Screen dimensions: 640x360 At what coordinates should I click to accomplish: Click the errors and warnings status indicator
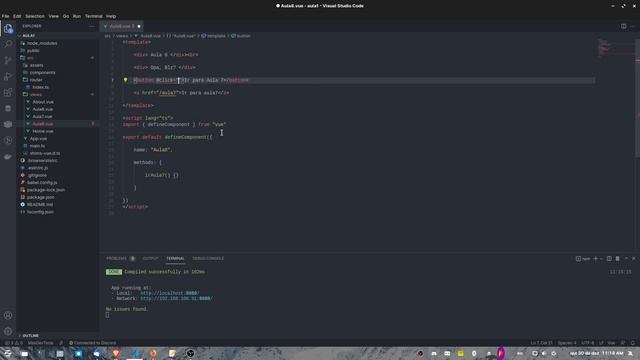pyautogui.click(x=13, y=343)
